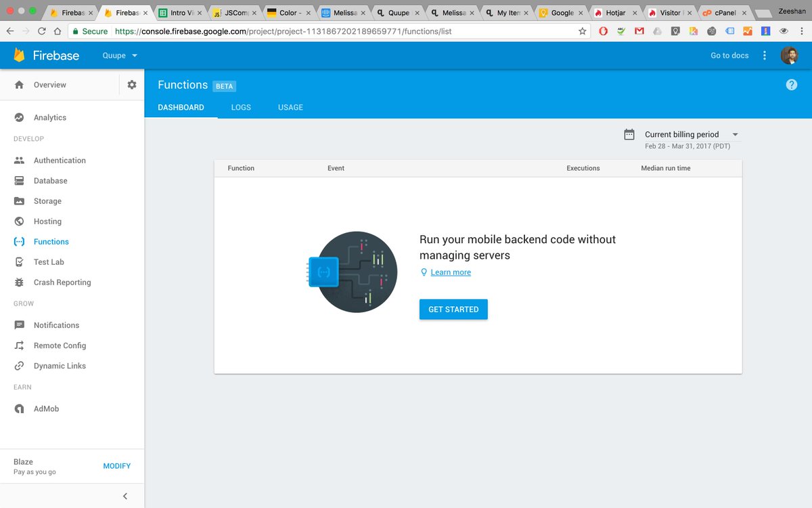Bookmark this page with the star icon

(x=583, y=31)
